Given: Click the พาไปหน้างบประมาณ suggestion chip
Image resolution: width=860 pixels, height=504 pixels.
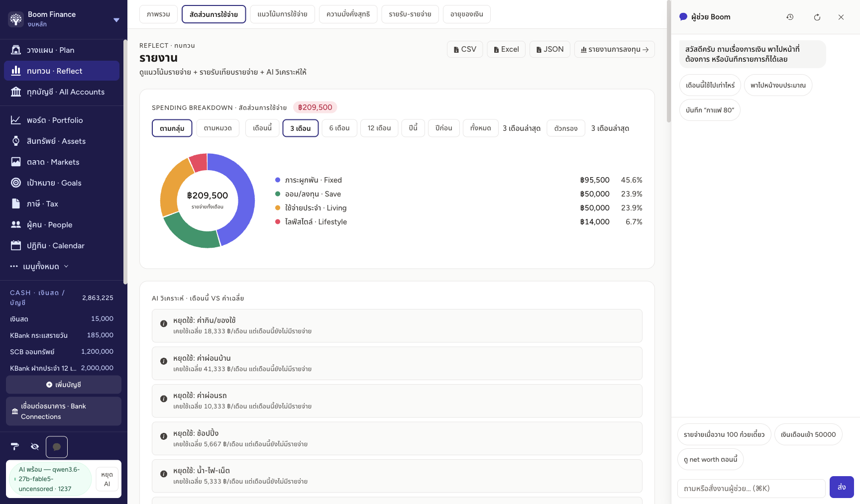Looking at the screenshot, I should click(778, 85).
